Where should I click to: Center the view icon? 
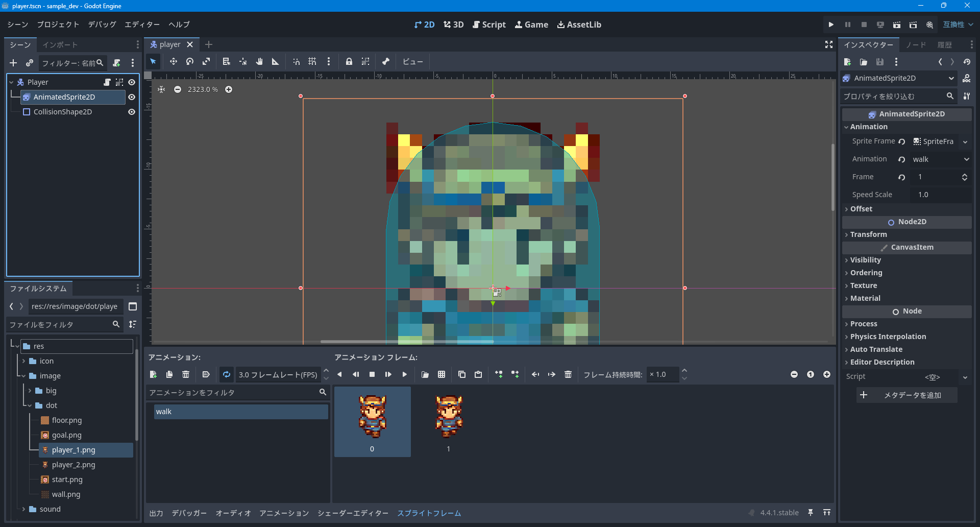pyautogui.click(x=161, y=89)
